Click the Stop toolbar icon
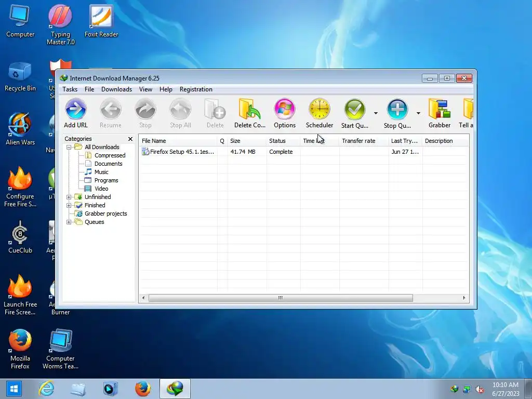 tap(145, 113)
